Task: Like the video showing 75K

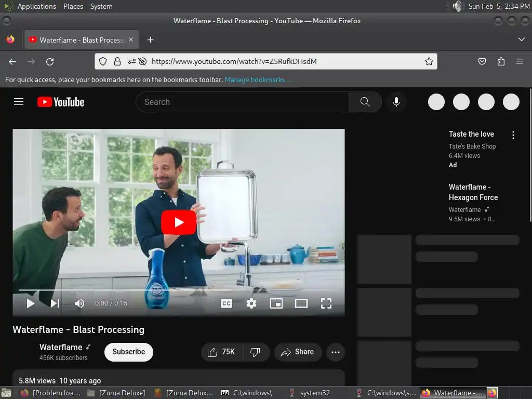Action: pos(221,352)
